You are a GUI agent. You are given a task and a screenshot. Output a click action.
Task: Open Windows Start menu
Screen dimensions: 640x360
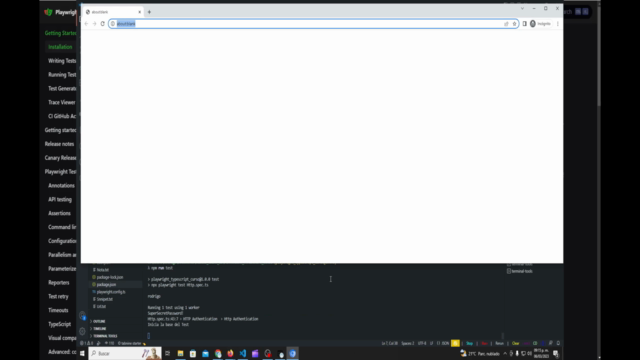(x=82, y=354)
